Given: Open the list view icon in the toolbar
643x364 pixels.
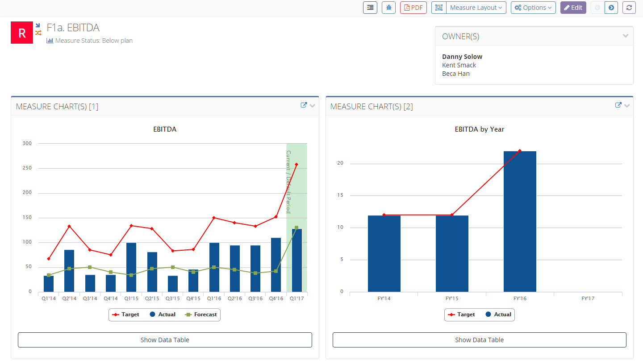Looking at the screenshot, I should pos(370,8).
